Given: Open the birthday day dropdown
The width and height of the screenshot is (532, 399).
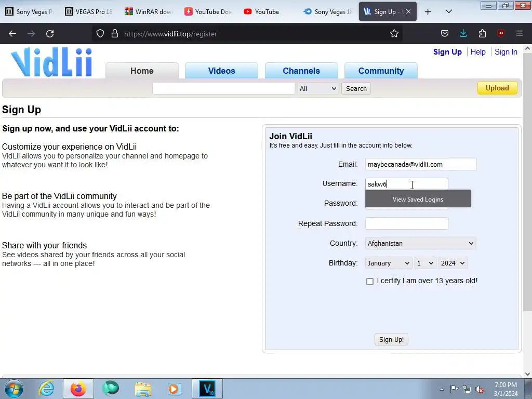Looking at the screenshot, I should tap(425, 263).
